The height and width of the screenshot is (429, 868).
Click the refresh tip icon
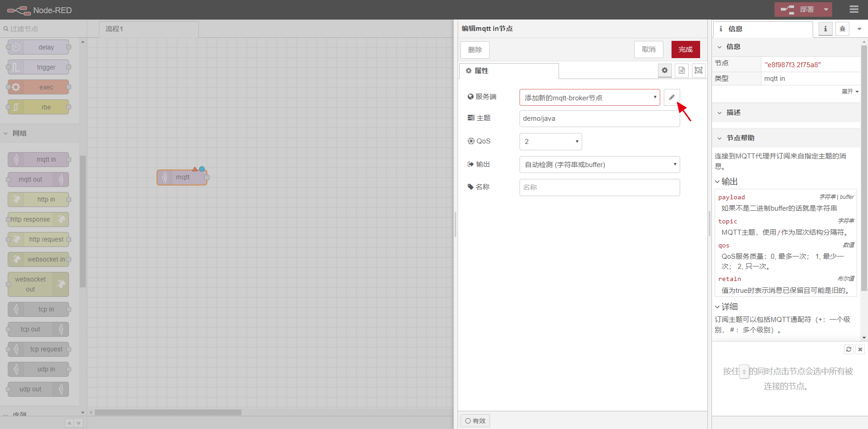tap(848, 349)
